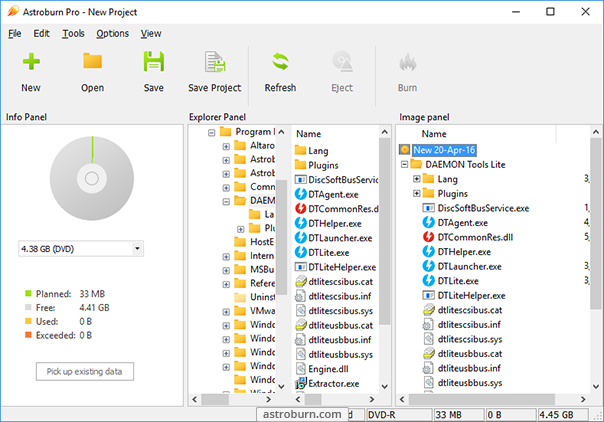This screenshot has height=422, width=604.
Task: Click the 4.45 GB status bar field
Action: coord(563,415)
